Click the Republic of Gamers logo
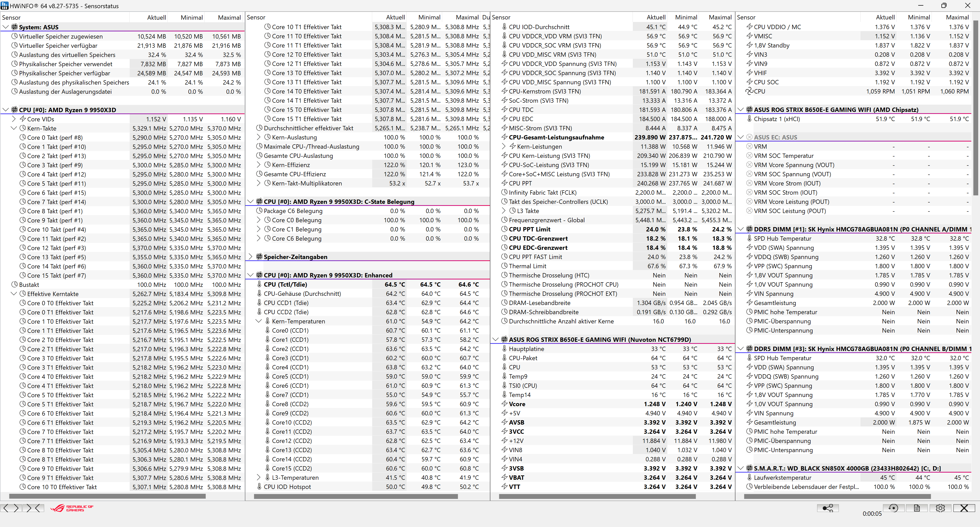The width and height of the screenshot is (980, 527). (72, 508)
